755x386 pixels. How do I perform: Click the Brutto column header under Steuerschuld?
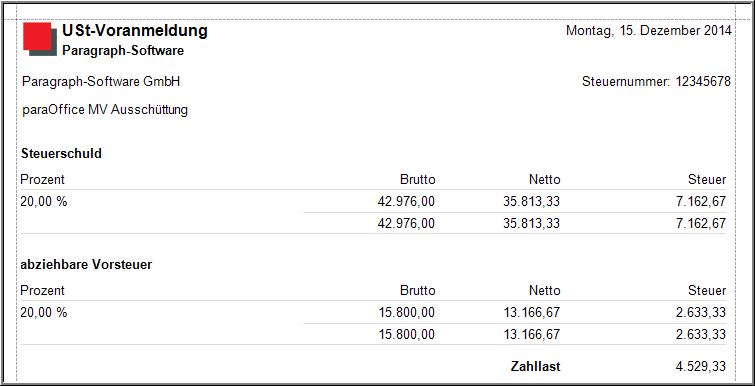pos(417,180)
